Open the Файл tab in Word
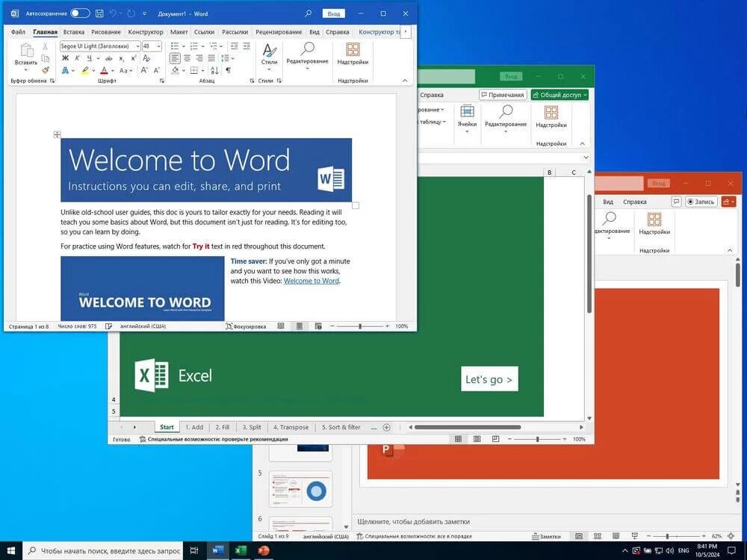 pos(18,32)
